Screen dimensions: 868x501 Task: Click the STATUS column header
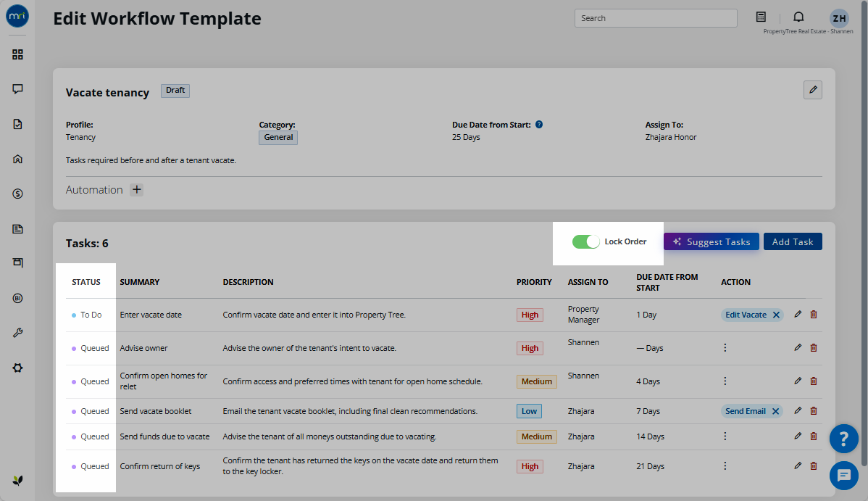[85, 282]
